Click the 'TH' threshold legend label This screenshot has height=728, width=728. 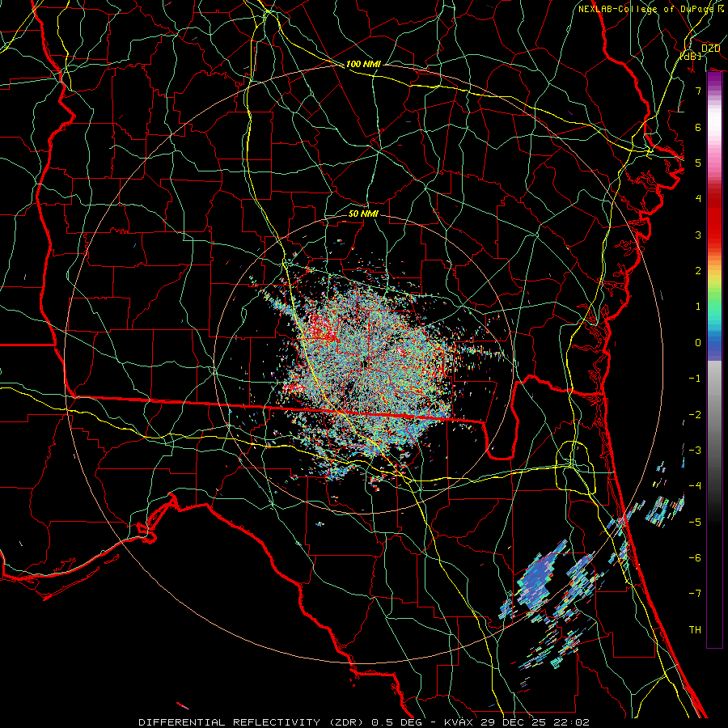pyautogui.click(x=695, y=630)
